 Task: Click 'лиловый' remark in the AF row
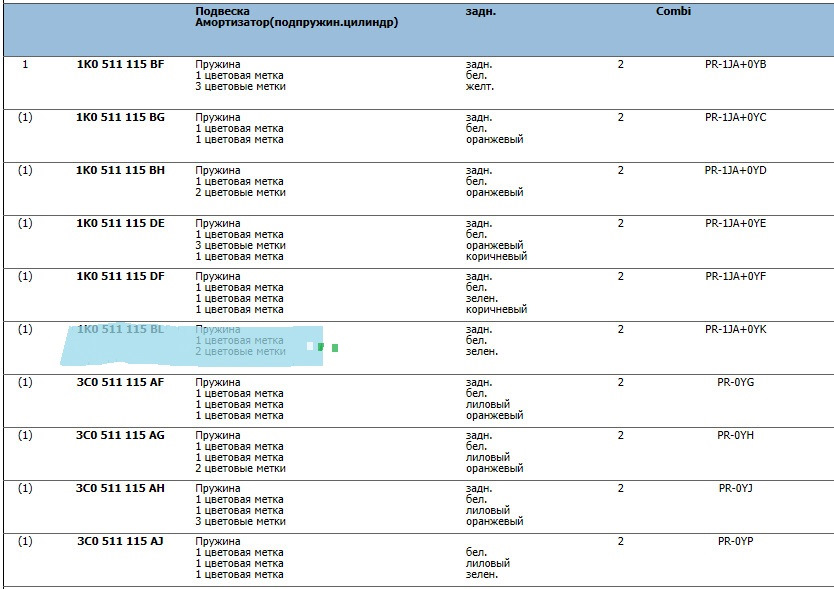(488, 404)
